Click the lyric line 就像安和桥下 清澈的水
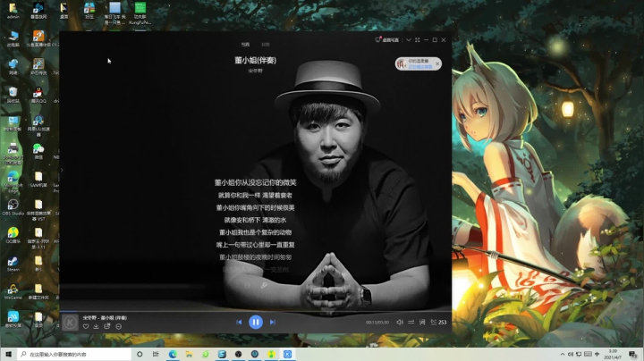The height and width of the screenshot is (361, 644). tap(255, 220)
